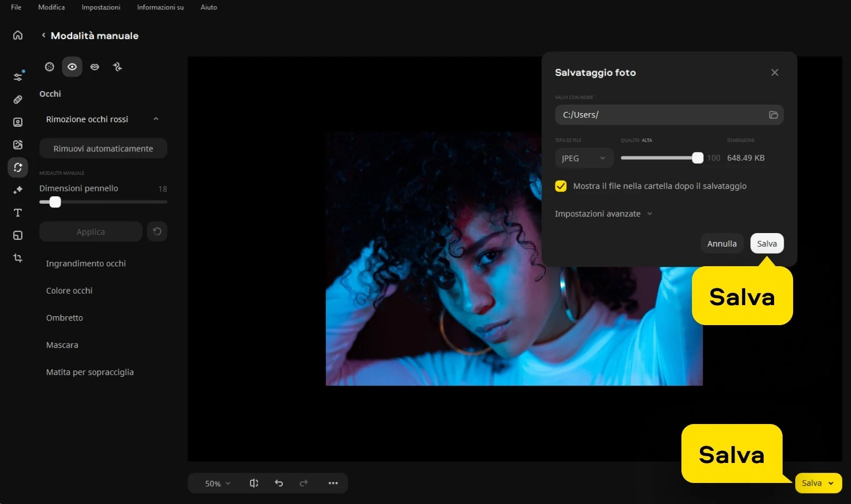Uncheck 'Mostra il file nella cartella' checkbox
This screenshot has width=851, height=504.
coord(561,186)
